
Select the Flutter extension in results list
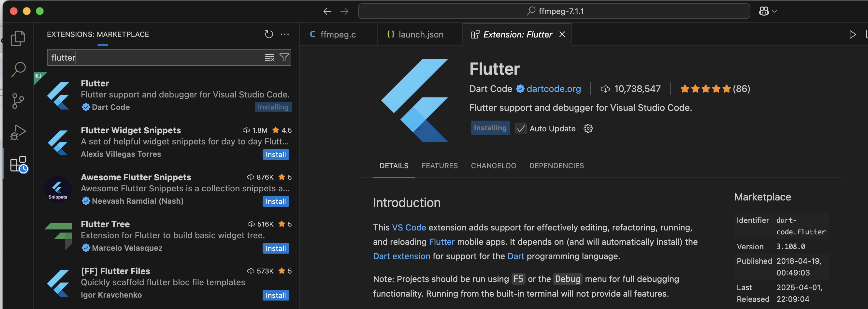(166, 96)
